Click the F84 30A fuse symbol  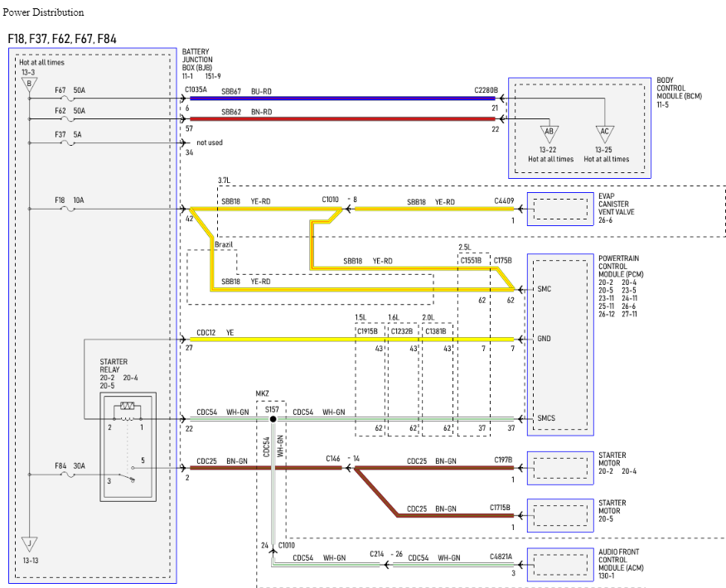pos(68,475)
